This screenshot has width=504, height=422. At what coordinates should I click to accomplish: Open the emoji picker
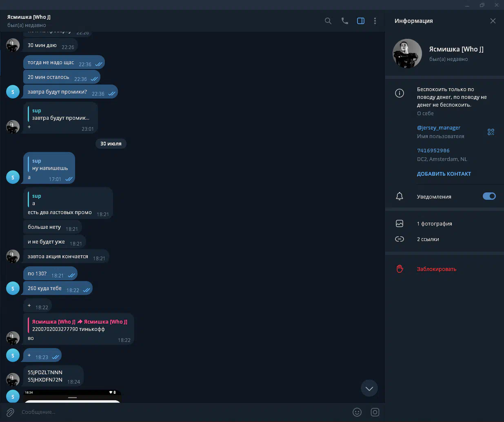357,412
